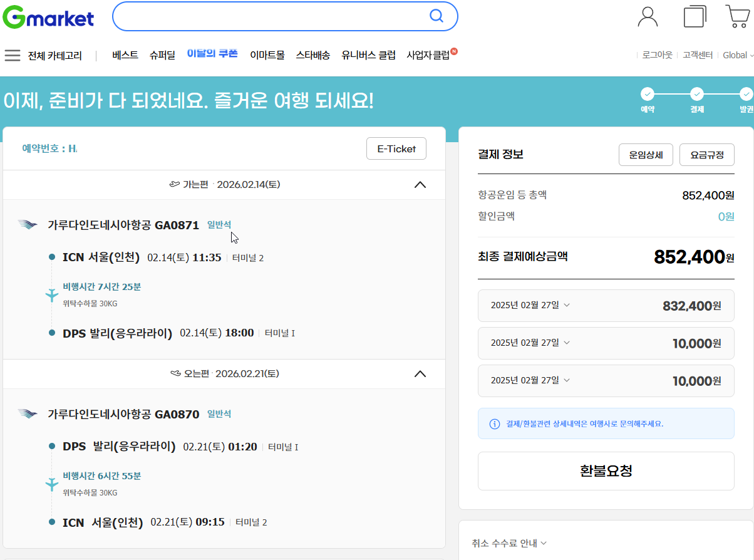Open the 스타배송 menu

pos(312,55)
